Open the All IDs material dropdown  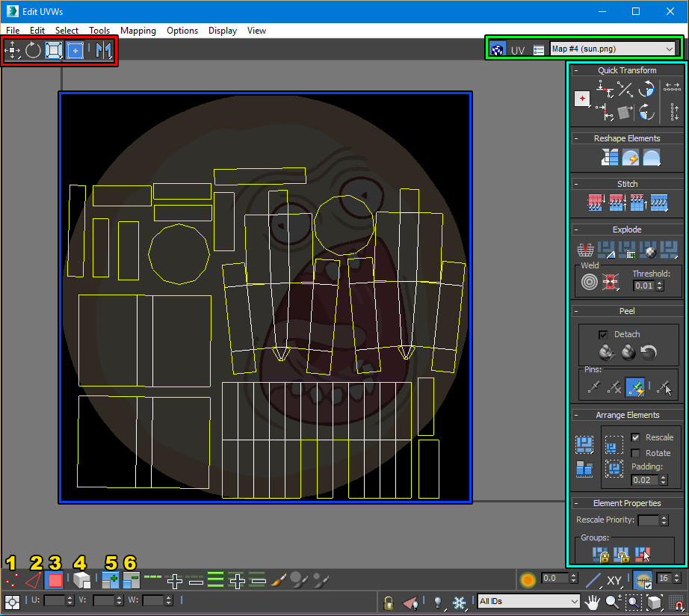click(528, 601)
